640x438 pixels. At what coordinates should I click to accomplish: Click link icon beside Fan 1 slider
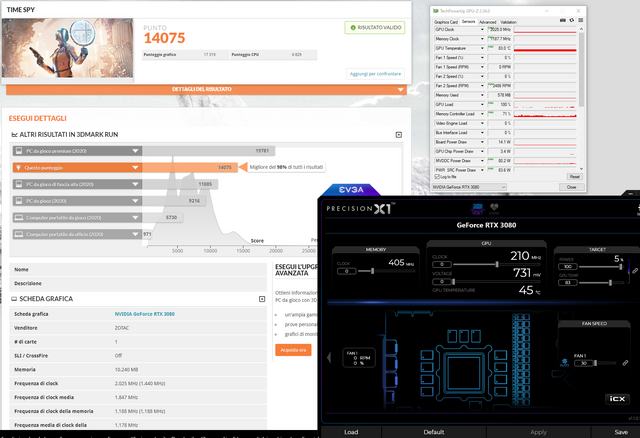coord(625,362)
